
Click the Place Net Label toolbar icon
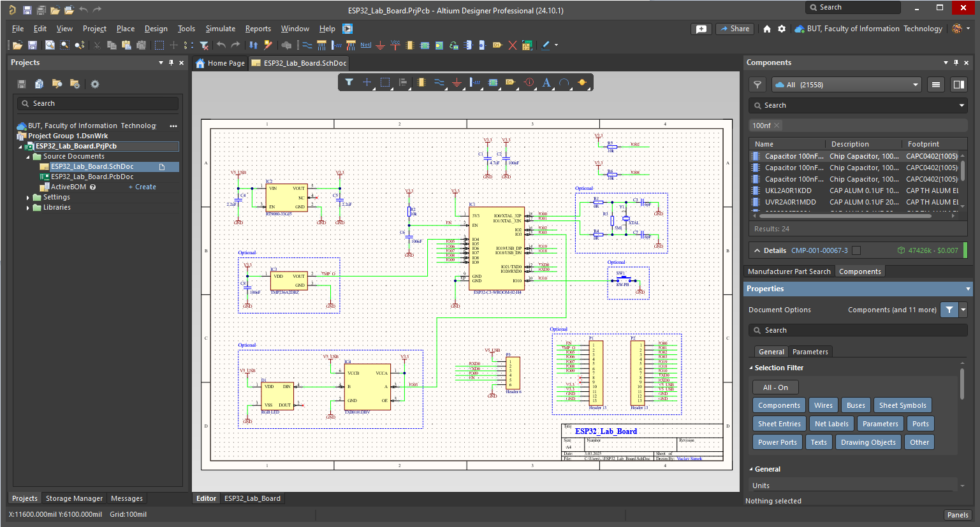(365, 45)
